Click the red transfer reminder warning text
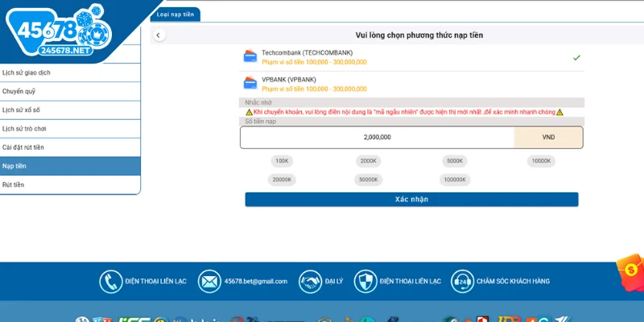 click(405, 112)
